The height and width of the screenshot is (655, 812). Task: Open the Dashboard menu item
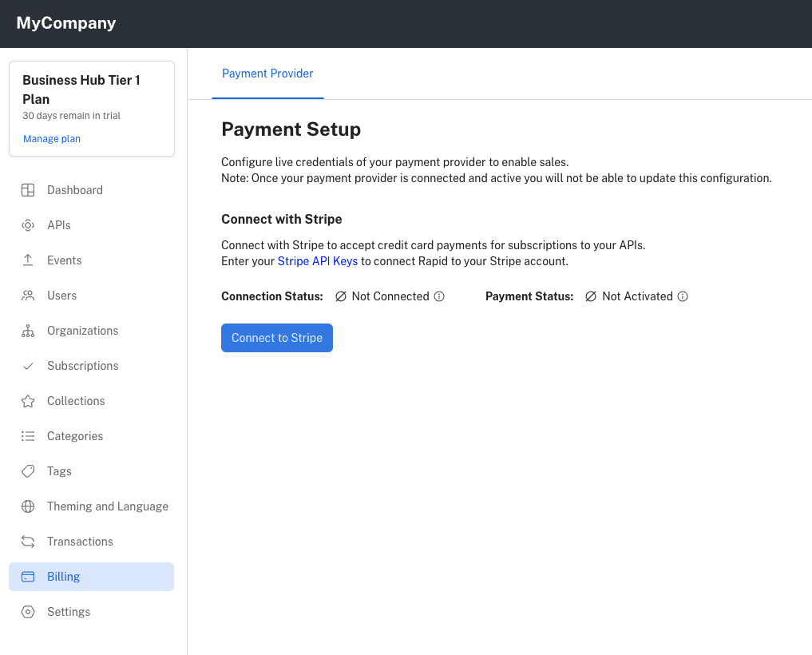[x=92, y=190]
